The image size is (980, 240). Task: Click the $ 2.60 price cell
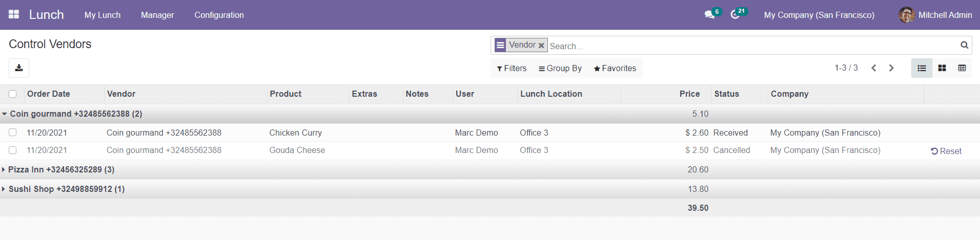[x=697, y=133]
